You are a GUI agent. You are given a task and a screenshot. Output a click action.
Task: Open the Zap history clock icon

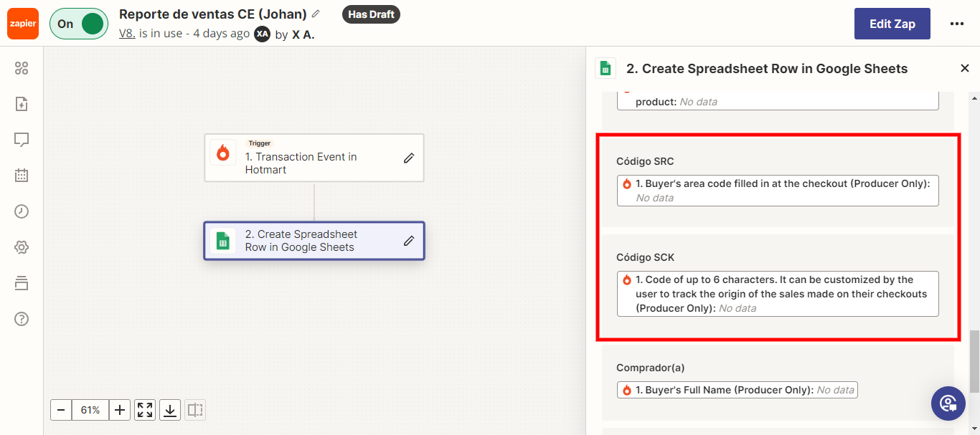[x=22, y=211]
